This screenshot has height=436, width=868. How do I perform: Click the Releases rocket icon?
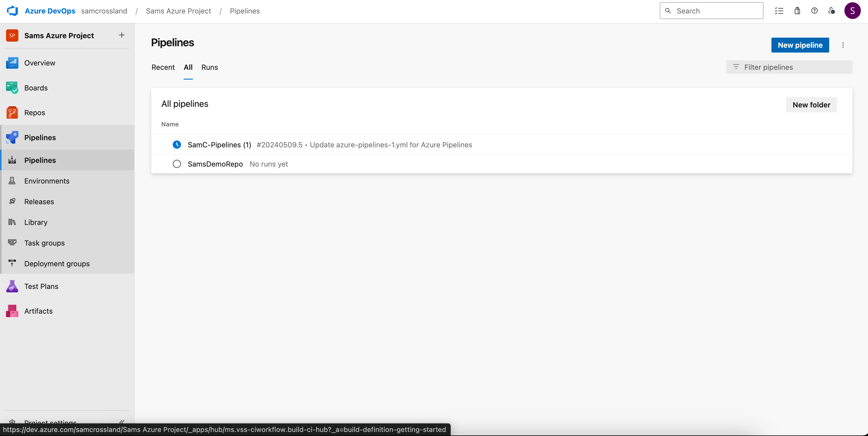[x=12, y=201]
